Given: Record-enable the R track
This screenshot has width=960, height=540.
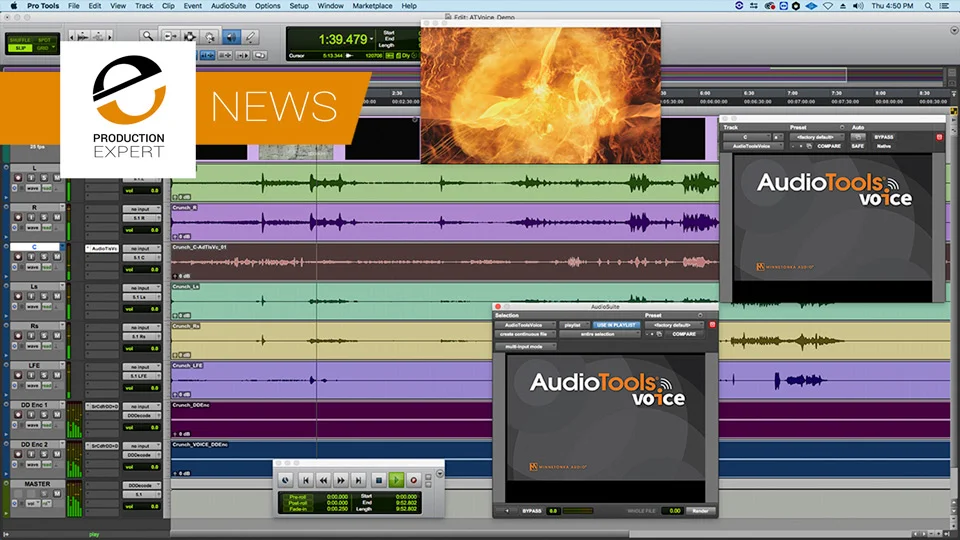Looking at the screenshot, I should pos(18,217).
